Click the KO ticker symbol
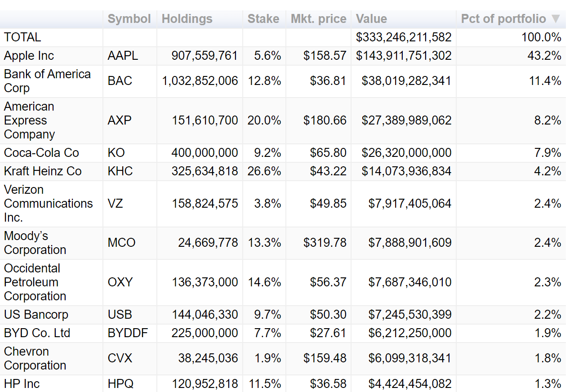Screen dimensions: 574x392 click(x=116, y=153)
